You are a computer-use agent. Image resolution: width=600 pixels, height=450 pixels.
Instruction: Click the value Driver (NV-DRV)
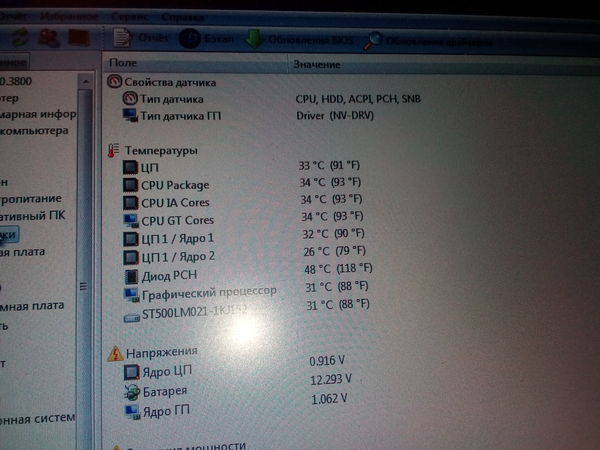[335, 115]
